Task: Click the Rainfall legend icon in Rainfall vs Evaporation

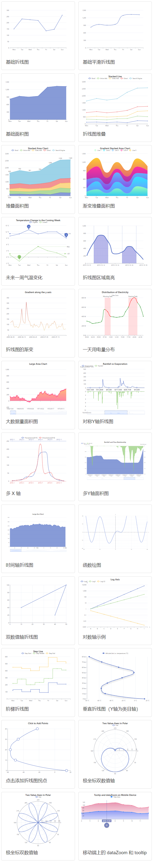Action: point(96,366)
